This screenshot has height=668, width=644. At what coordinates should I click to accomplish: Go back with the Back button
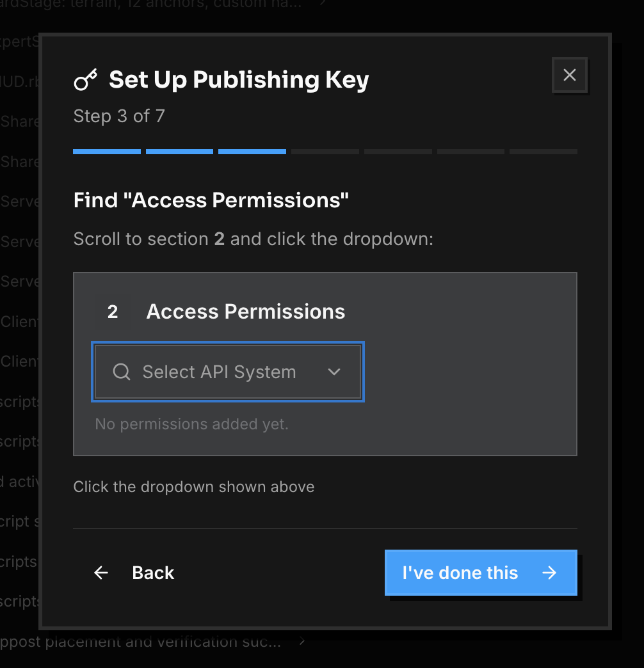tap(134, 573)
